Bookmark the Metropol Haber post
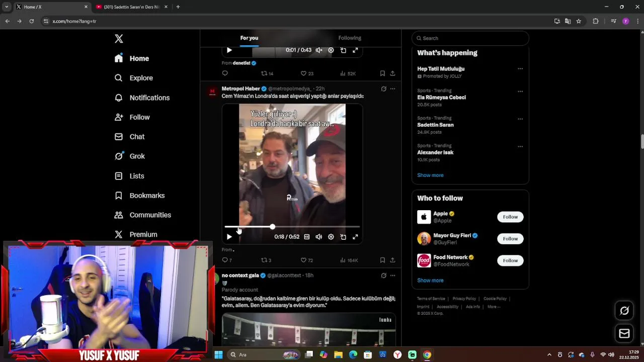This screenshot has height=362, width=644. tap(382, 260)
